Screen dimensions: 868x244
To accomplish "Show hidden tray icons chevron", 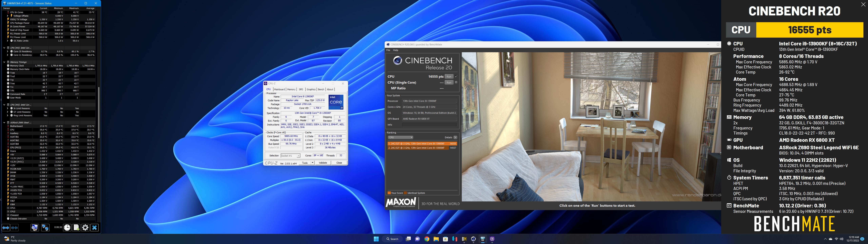I will point(825,239).
